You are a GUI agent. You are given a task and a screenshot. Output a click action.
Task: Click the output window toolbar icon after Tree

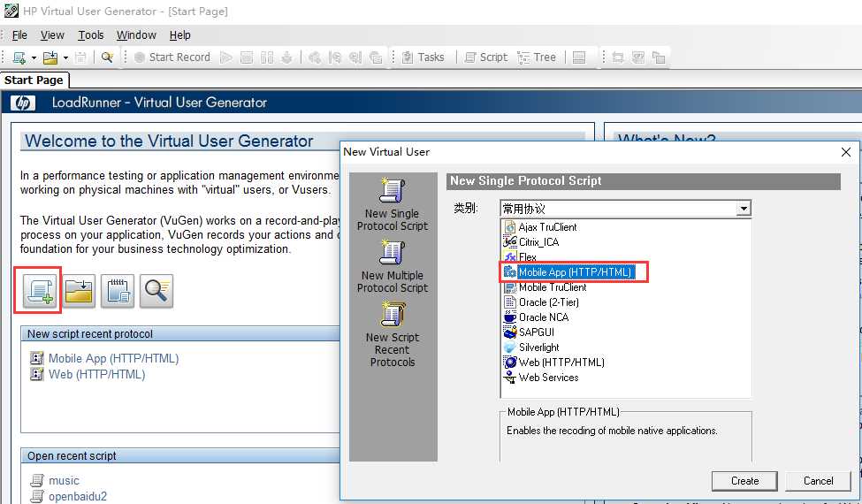[x=579, y=57]
